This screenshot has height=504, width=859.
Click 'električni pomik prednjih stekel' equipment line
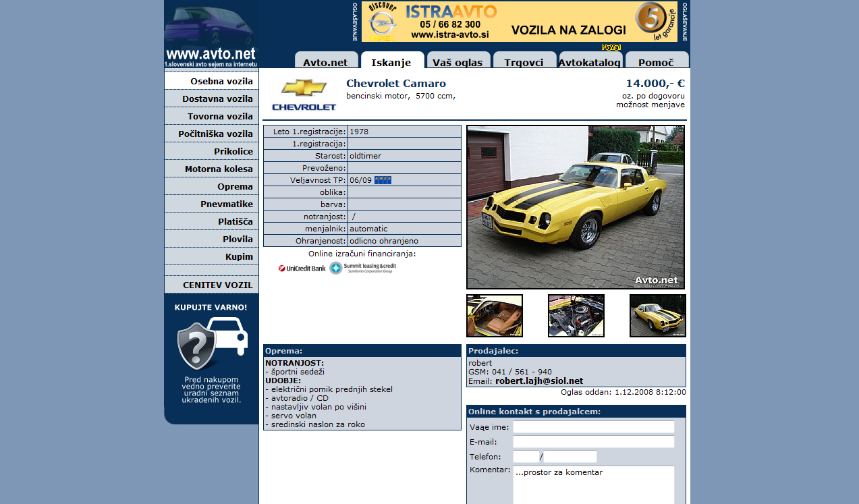click(x=329, y=389)
